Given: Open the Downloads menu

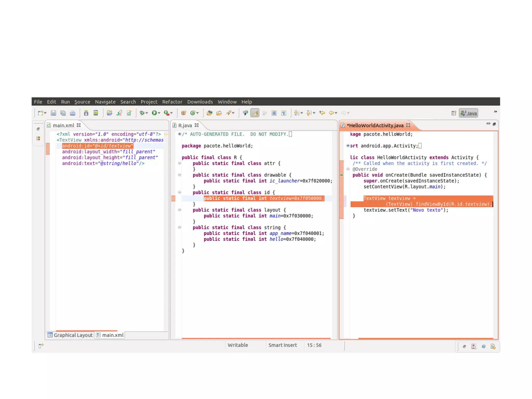Looking at the screenshot, I should (200, 102).
